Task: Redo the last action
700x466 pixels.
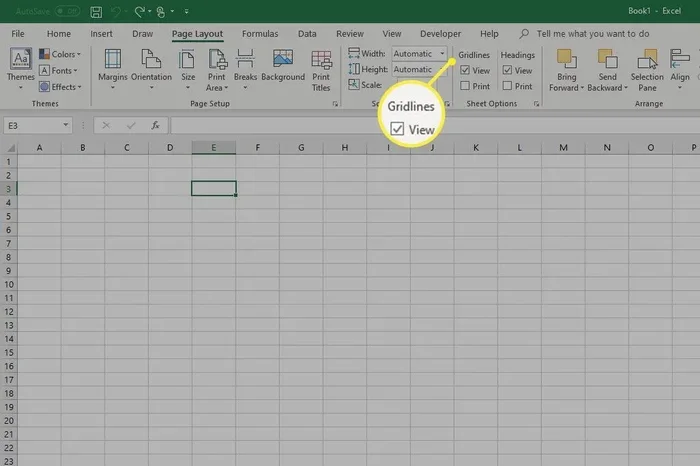Action: tap(140, 12)
